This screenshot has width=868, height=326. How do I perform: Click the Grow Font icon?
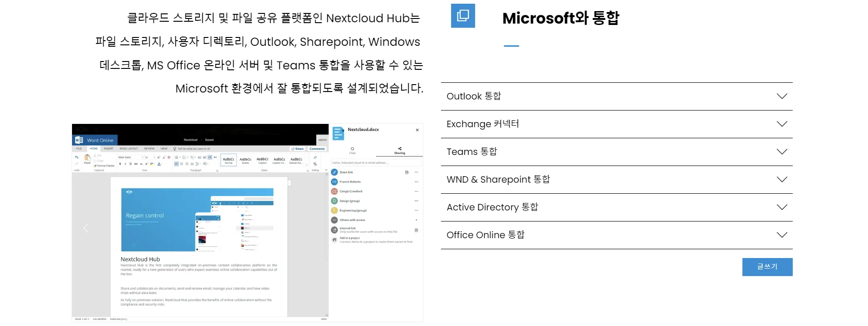[x=159, y=157]
